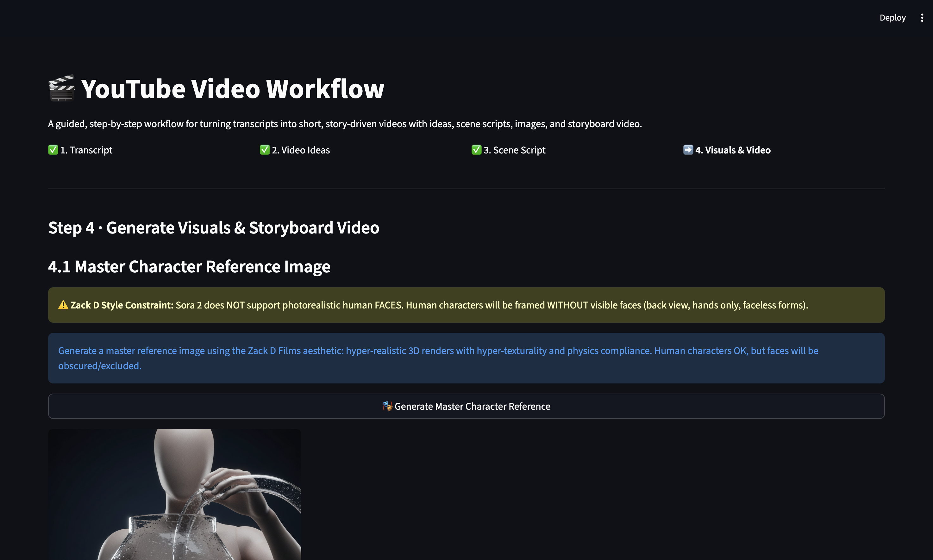This screenshot has width=933, height=560.
Task: Click the Deploy button
Action: (x=892, y=18)
